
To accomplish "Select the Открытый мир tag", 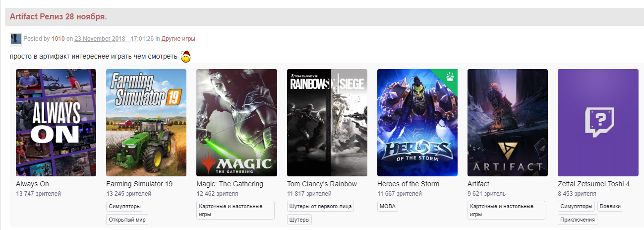I will (x=127, y=220).
